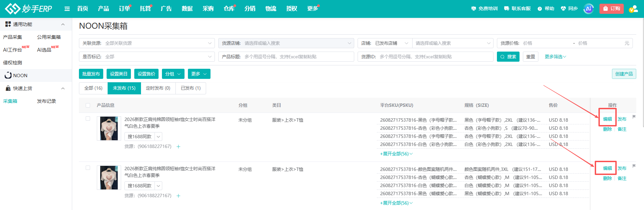The height and width of the screenshot is (210, 644).
Task: Open the 仓库 menu
Action: (x=229, y=9)
